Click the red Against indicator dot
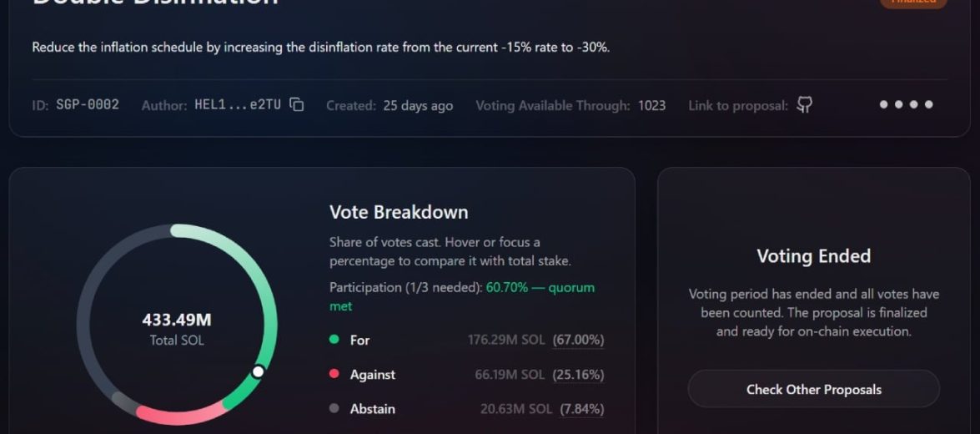The width and height of the screenshot is (980, 434). [x=334, y=374]
